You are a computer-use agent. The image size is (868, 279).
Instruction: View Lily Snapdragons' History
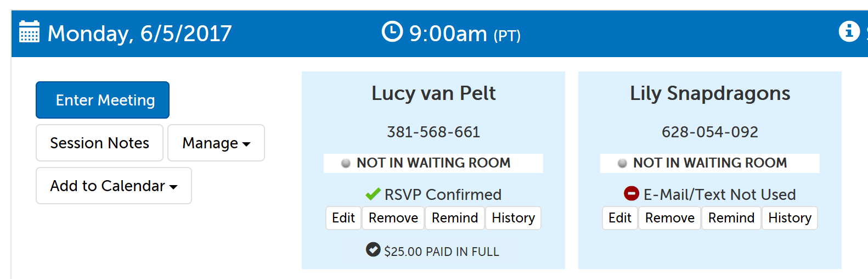click(x=790, y=218)
